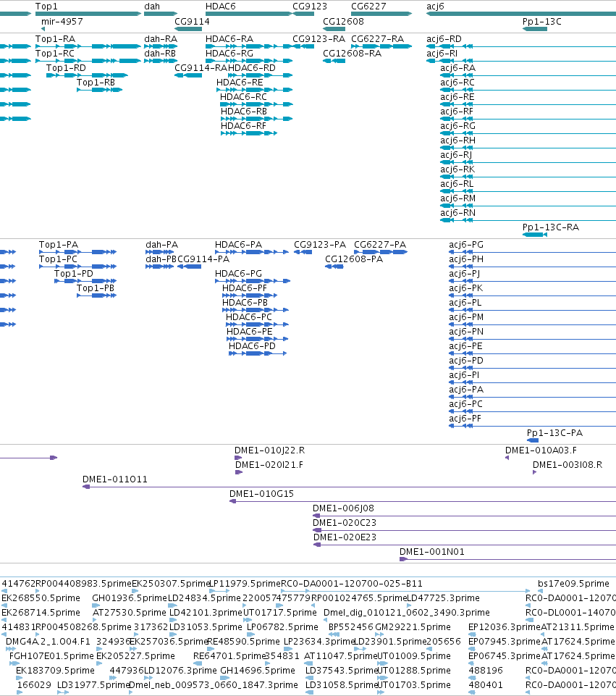Image resolution: width=616 pixels, height=696 pixels.
Task: Select EST EP12036.3prime
Action: coord(505,626)
